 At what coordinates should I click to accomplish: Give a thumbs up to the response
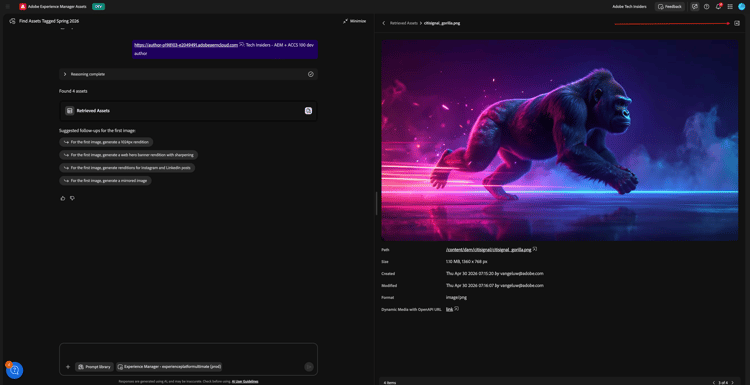pos(63,198)
